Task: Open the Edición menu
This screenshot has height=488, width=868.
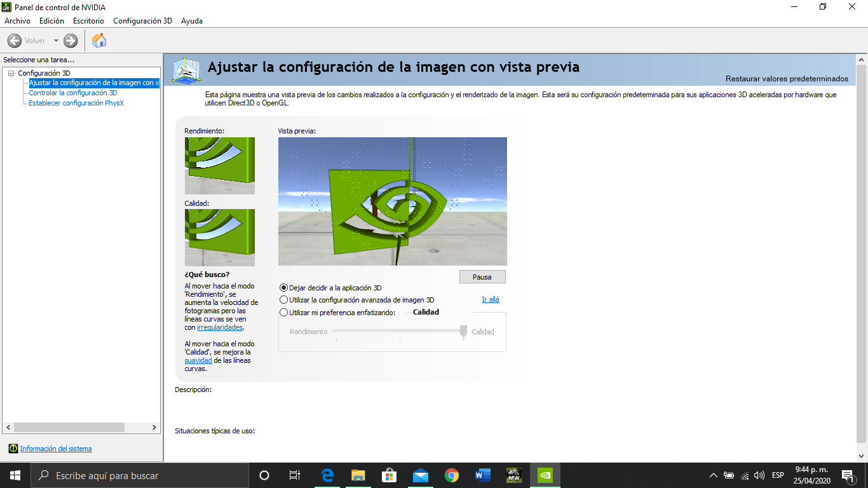Action: click(51, 21)
